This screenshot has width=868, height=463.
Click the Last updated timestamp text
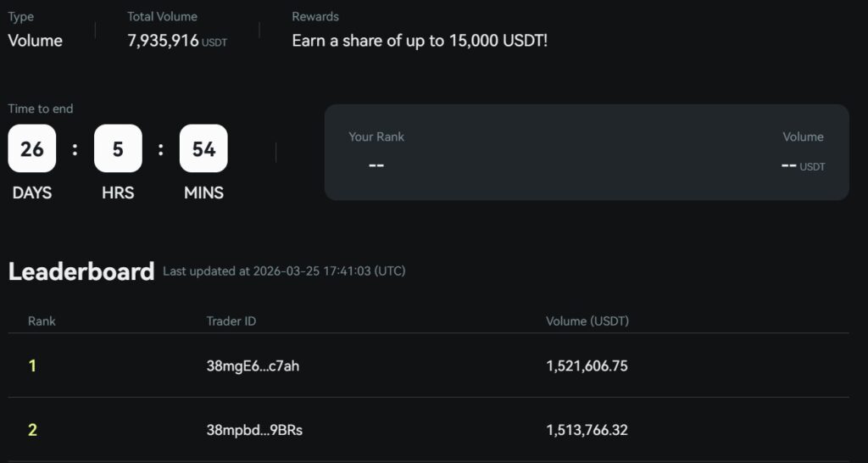[284, 271]
